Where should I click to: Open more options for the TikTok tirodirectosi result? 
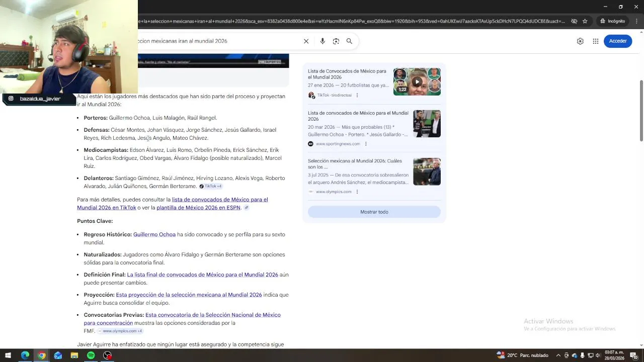pos(357,95)
